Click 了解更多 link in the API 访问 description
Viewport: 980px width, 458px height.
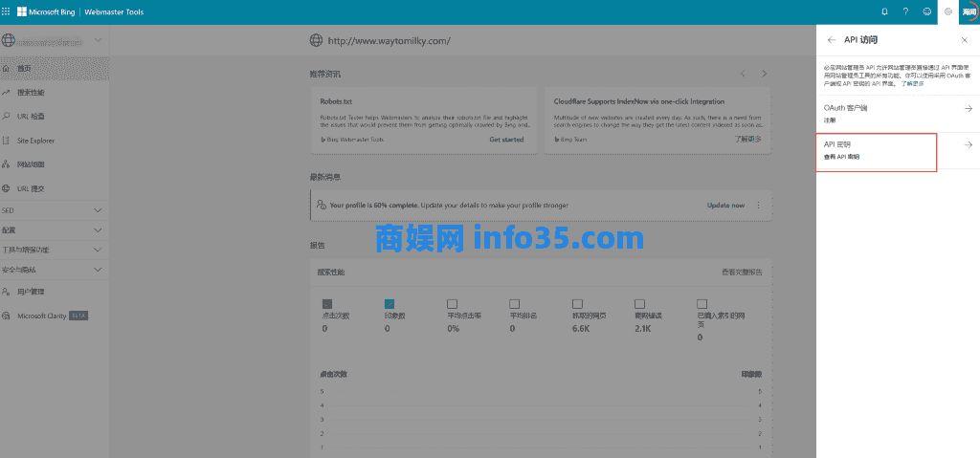[x=912, y=83]
